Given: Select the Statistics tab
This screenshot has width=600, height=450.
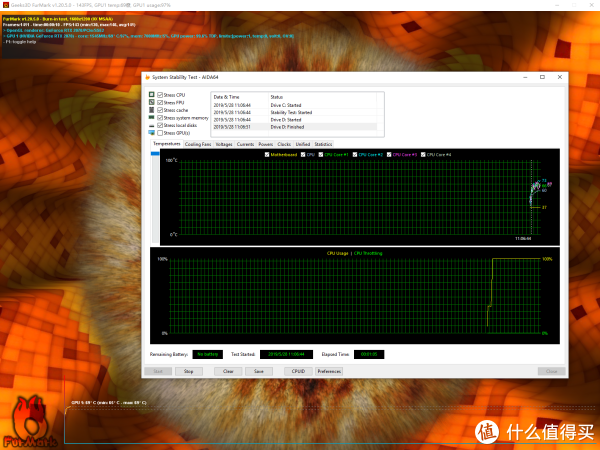Looking at the screenshot, I should pyautogui.click(x=323, y=144).
